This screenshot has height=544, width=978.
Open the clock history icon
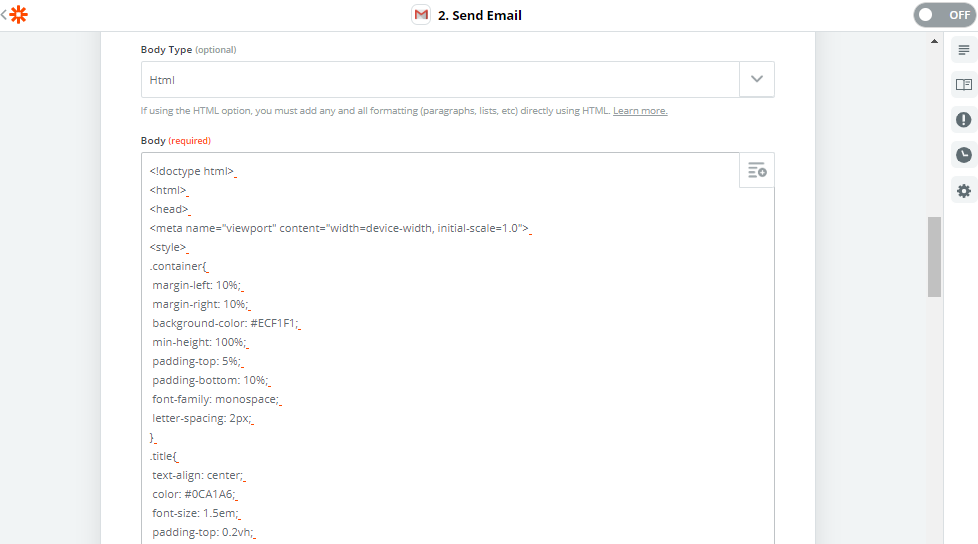[963, 155]
